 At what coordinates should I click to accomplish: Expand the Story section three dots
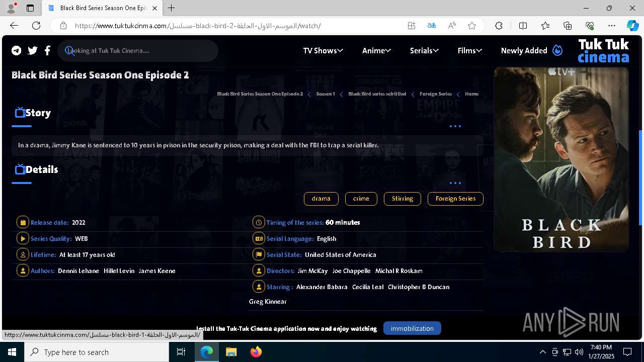(x=455, y=126)
